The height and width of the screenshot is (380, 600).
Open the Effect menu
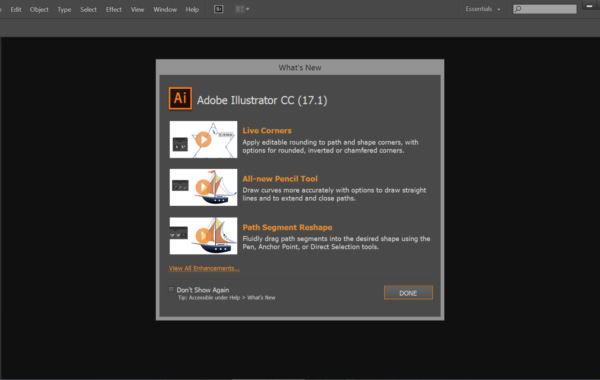pos(114,10)
